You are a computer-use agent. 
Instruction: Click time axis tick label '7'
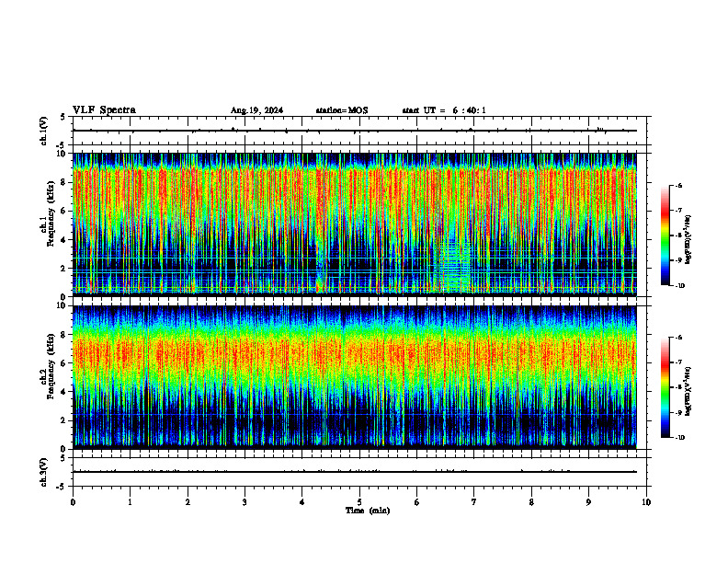(x=474, y=502)
